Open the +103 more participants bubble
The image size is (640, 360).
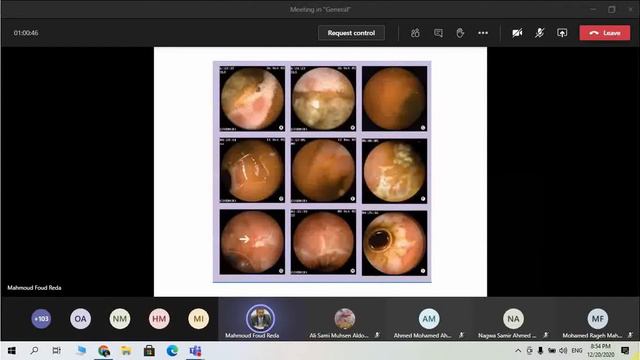point(41,319)
